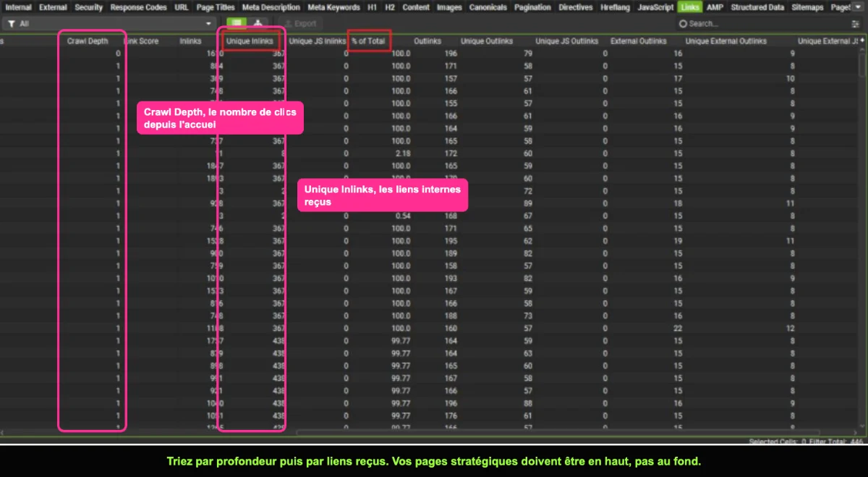Select the Outlinks cell 157
Viewport: 868px width, 477px height.
451,78
